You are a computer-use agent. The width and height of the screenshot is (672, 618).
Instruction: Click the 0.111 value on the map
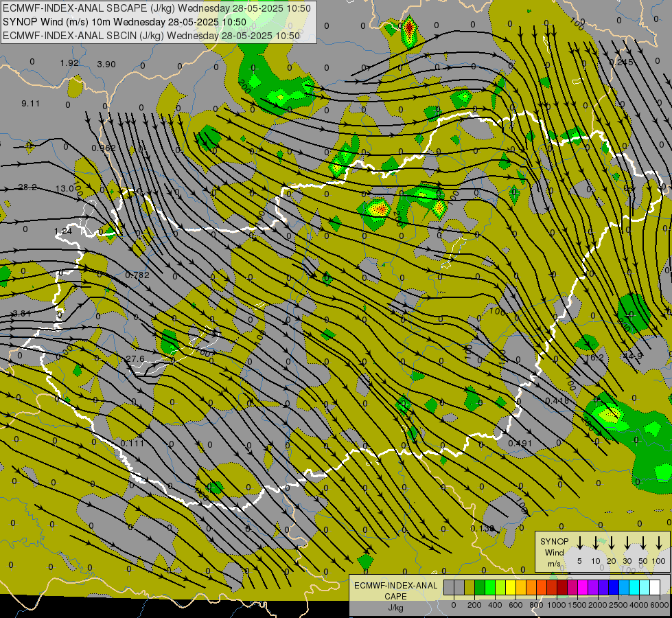[x=132, y=444]
